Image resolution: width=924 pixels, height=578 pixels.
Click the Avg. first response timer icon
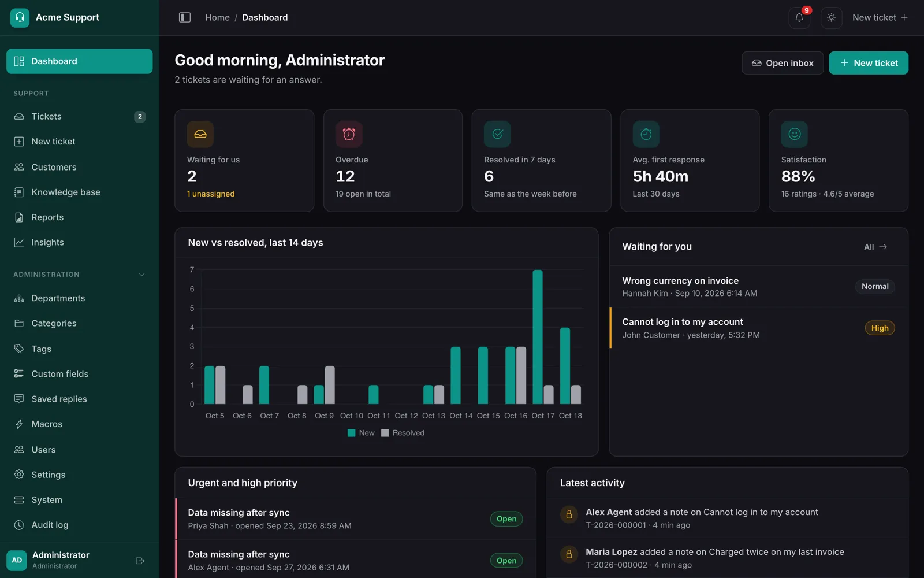tap(646, 134)
